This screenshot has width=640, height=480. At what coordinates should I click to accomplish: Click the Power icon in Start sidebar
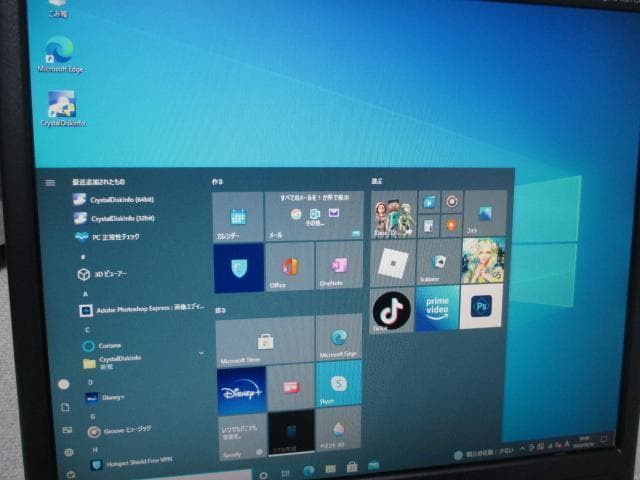pyautogui.click(x=71, y=474)
